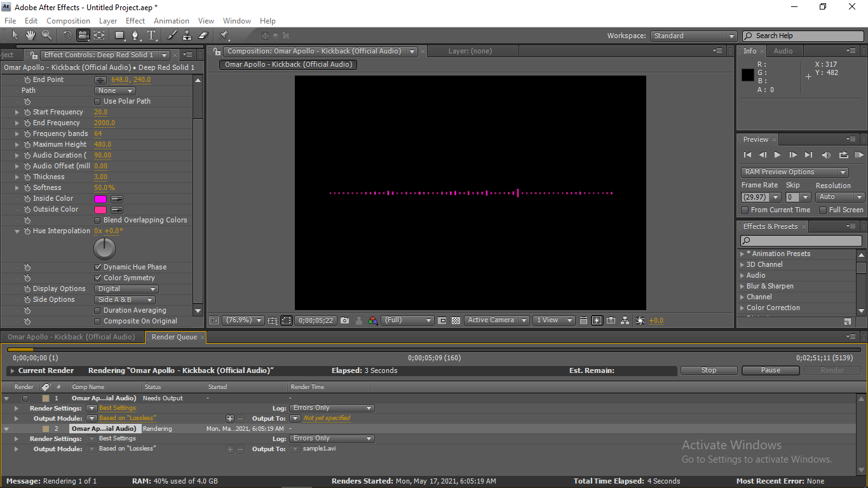Click the End Point crosshair picker
This screenshot has height=488, width=868.
100,80
